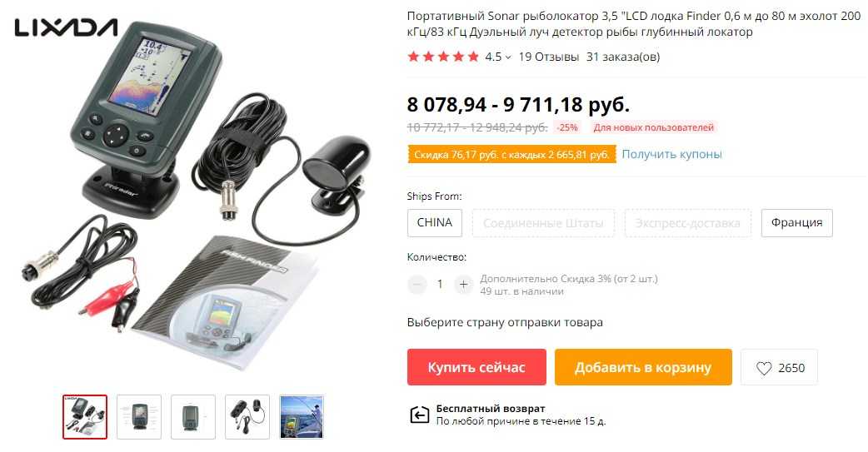This screenshot has height=452, width=868.
Task: Open the 19 Отзывы reviews link
Action: [x=549, y=57]
